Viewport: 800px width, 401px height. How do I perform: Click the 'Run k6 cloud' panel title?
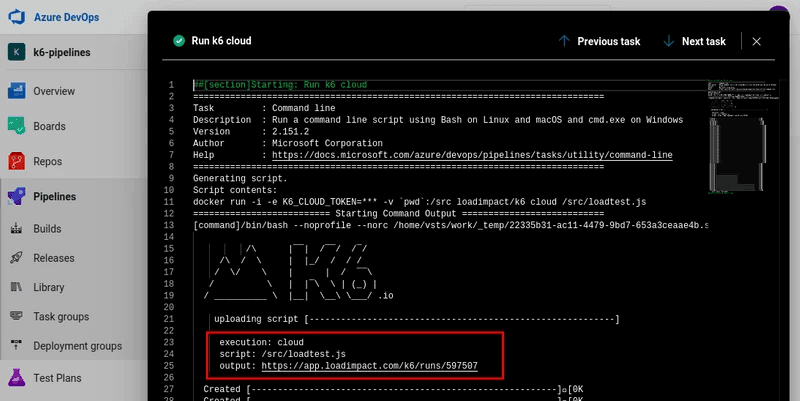[x=221, y=41]
